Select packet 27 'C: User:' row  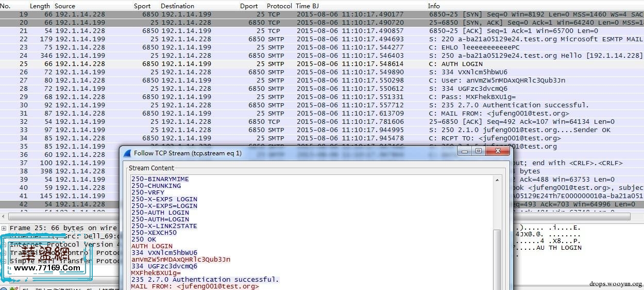pos(322,80)
